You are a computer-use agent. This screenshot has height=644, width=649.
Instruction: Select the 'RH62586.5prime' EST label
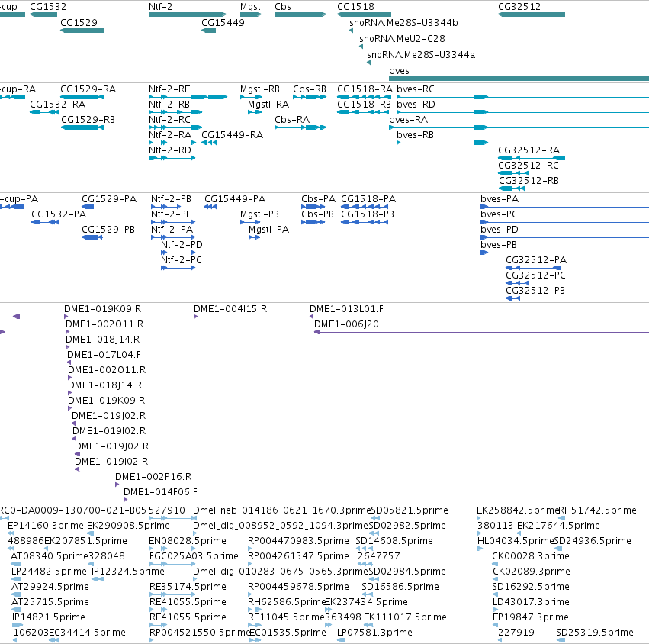coord(287,602)
